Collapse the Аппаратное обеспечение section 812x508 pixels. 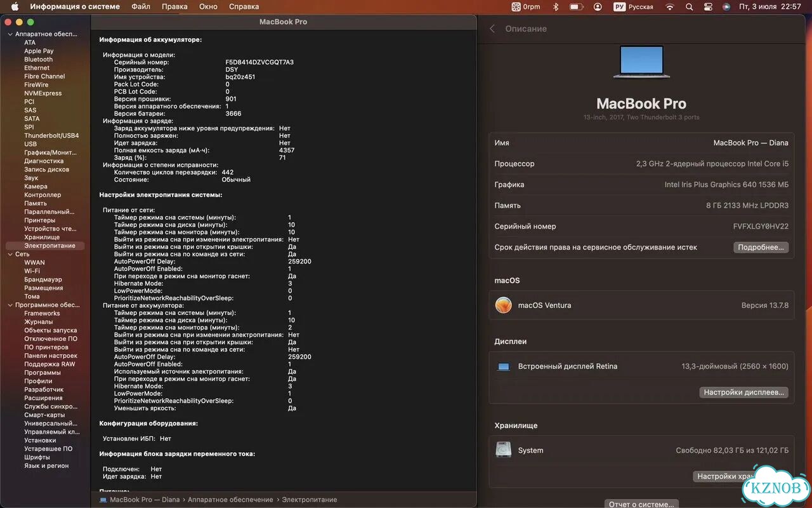[10, 34]
